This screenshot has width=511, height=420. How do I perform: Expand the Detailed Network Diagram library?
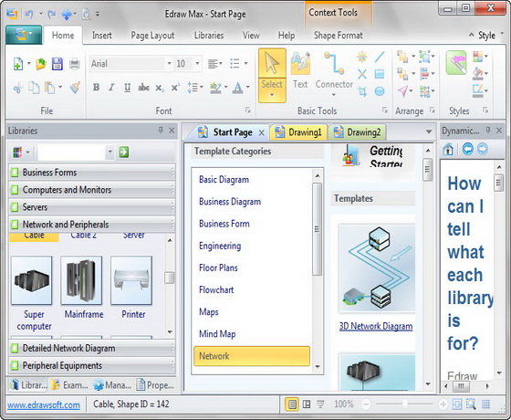(92, 348)
